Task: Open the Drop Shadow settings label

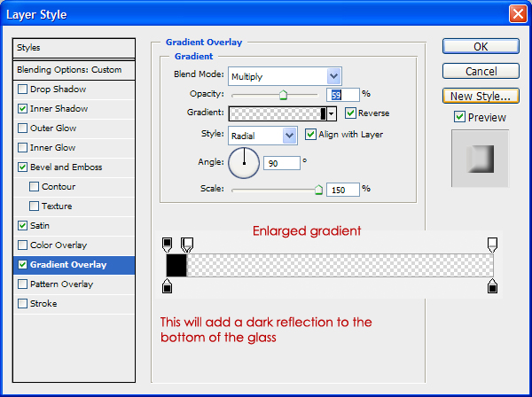Action: (58, 90)
